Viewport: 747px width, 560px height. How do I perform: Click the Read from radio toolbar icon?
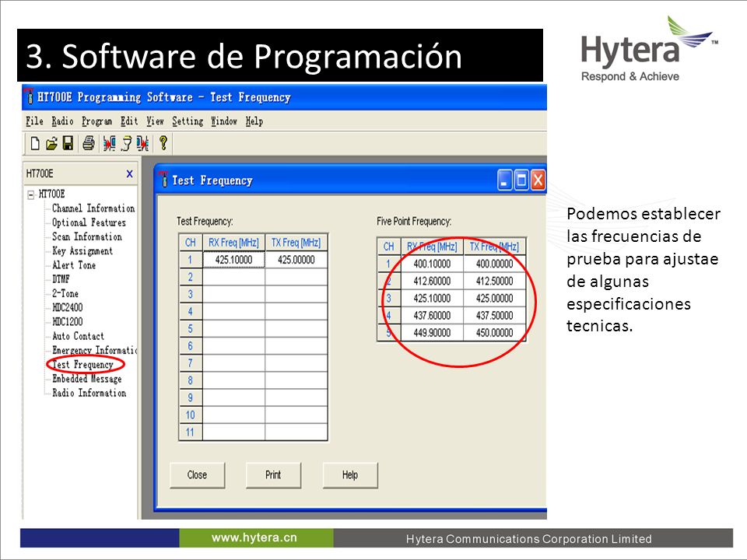click(x=110, y=143)
